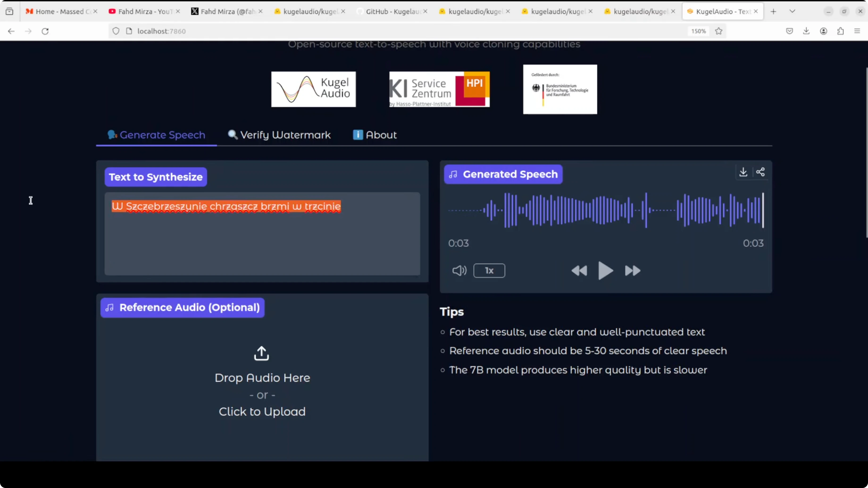Screen dimensions: 868x488
Task: Rewind the generated audio
Action: [x=579, y=270]
